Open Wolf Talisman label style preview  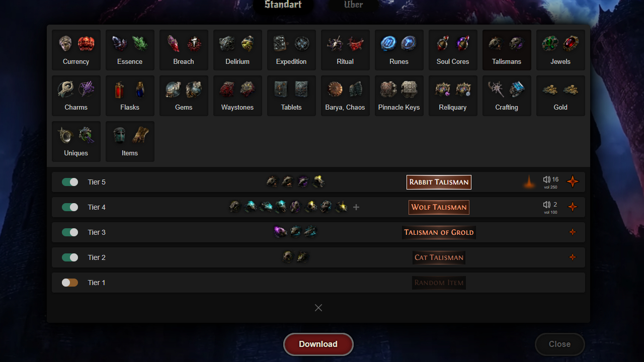[x=439, y=207]
